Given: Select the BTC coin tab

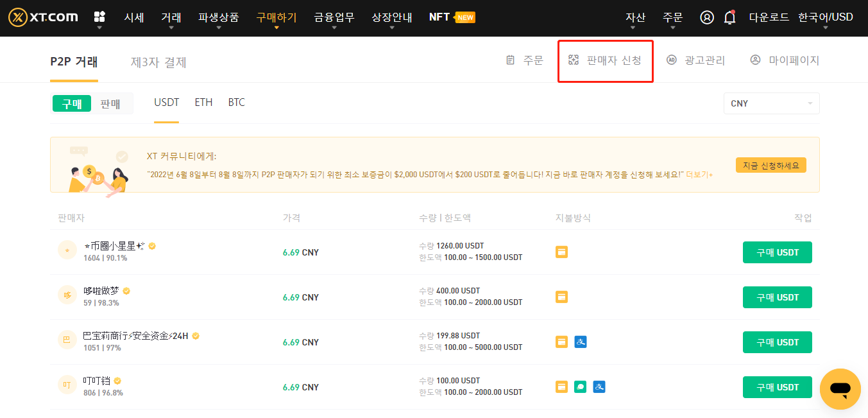Looking at the screenshot, I should click(x=237, y=103).
